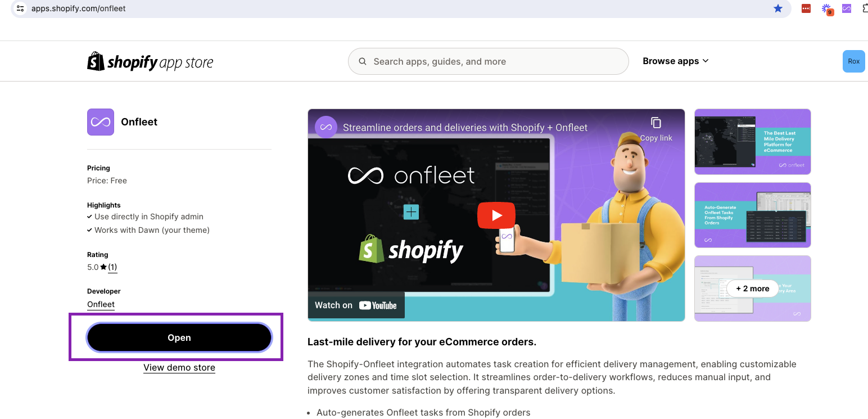Open the Auto-Generate Onfleet Tasks thumbnail
Screen dimensions: 868x419
(x=753, y=215)
